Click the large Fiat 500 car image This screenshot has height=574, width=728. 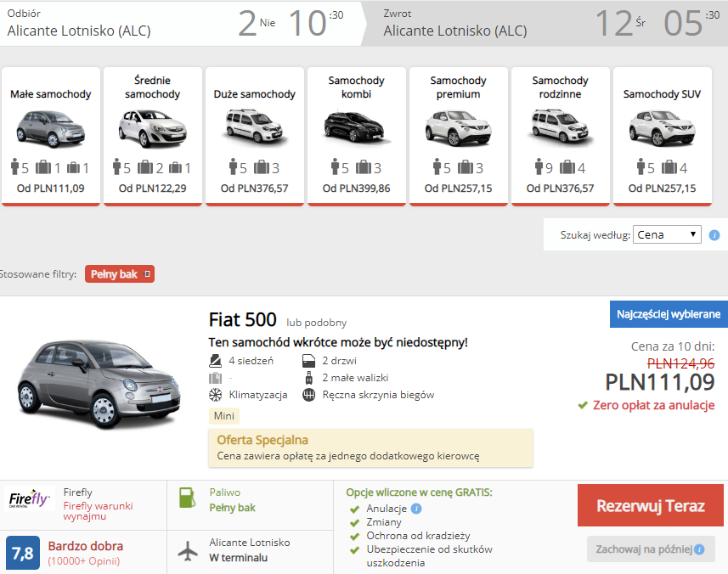(x=99, y=383)
